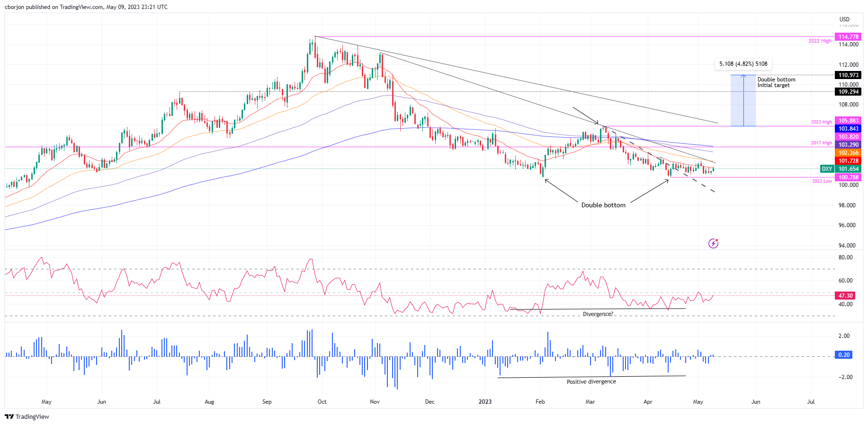Viewport: 868px width, 425px height.
Task: Click the 102.366 orange average label
Action: click(849, 153)
